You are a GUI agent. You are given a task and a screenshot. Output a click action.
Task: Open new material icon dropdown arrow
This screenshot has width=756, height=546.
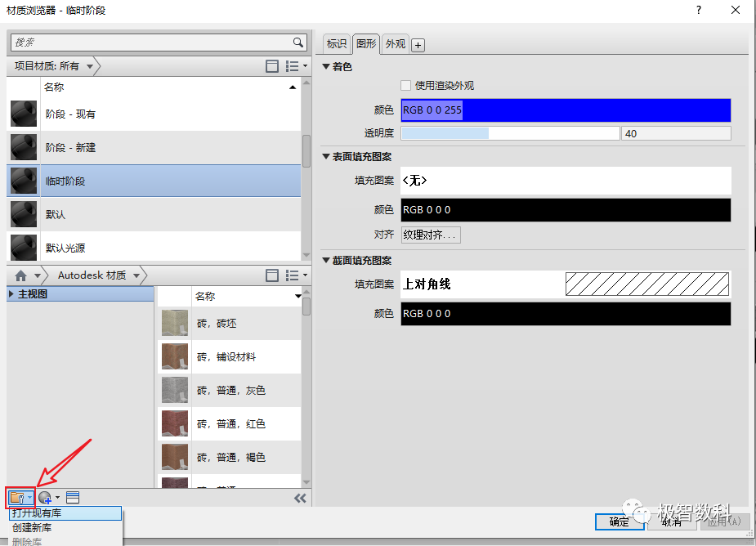57,497
